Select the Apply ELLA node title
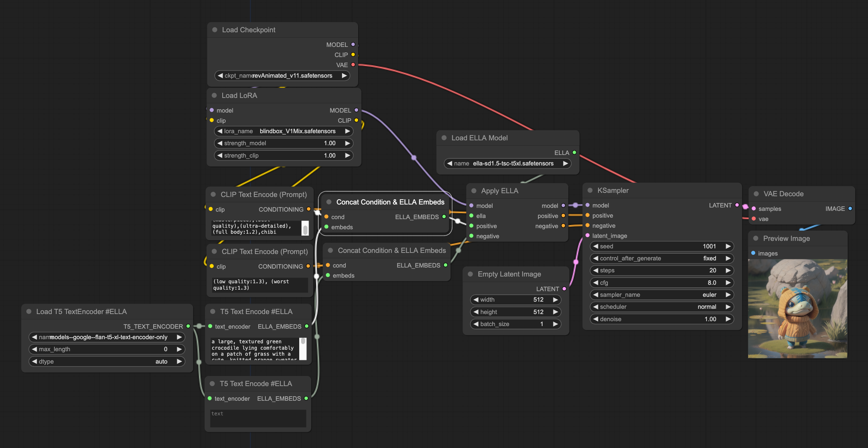 [x=499, y=191]
